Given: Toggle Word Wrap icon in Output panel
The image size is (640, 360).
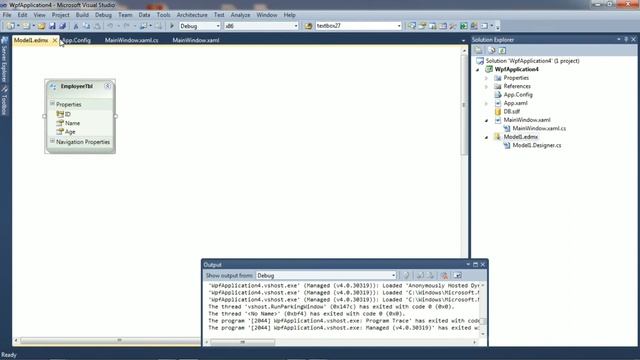Looking at the screenshot, I should 458,276.
